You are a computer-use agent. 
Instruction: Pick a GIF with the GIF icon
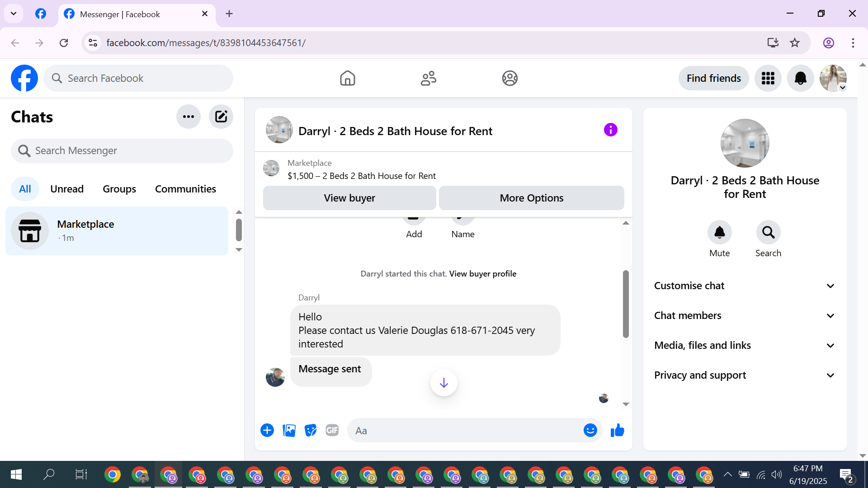pos(332,430)
